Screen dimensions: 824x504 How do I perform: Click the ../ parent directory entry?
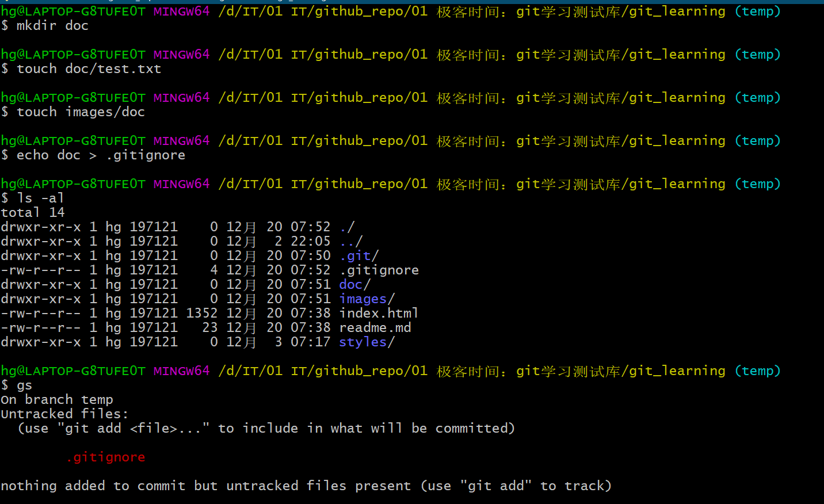[351, 241]
